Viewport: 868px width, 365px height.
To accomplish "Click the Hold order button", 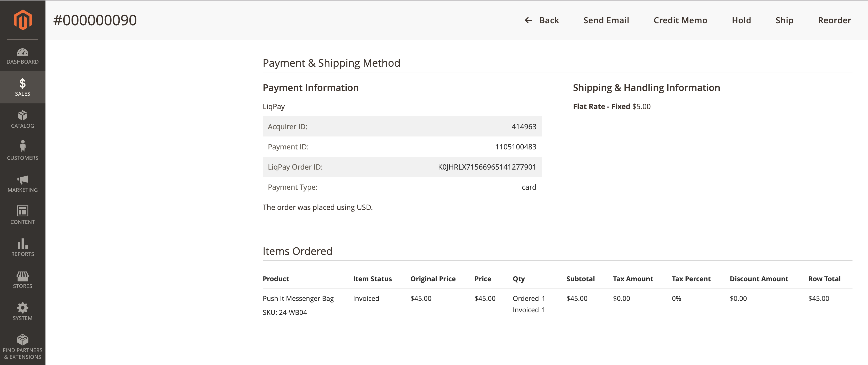I will [x=741, y=20].
